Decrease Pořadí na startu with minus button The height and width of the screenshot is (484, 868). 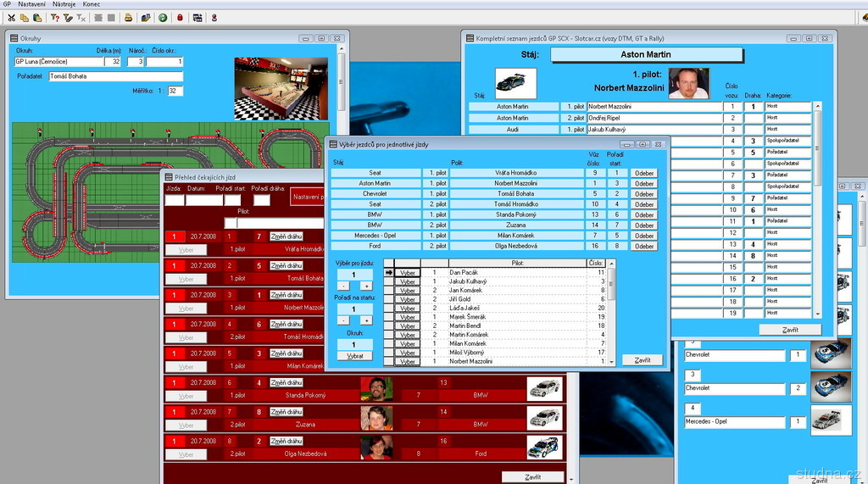point(343,320)
